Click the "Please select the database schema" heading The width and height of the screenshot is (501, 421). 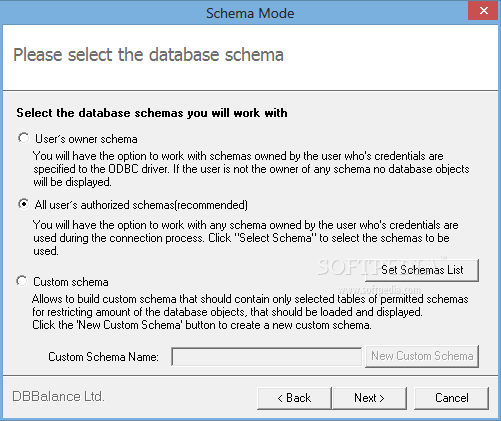pos(148,55)
